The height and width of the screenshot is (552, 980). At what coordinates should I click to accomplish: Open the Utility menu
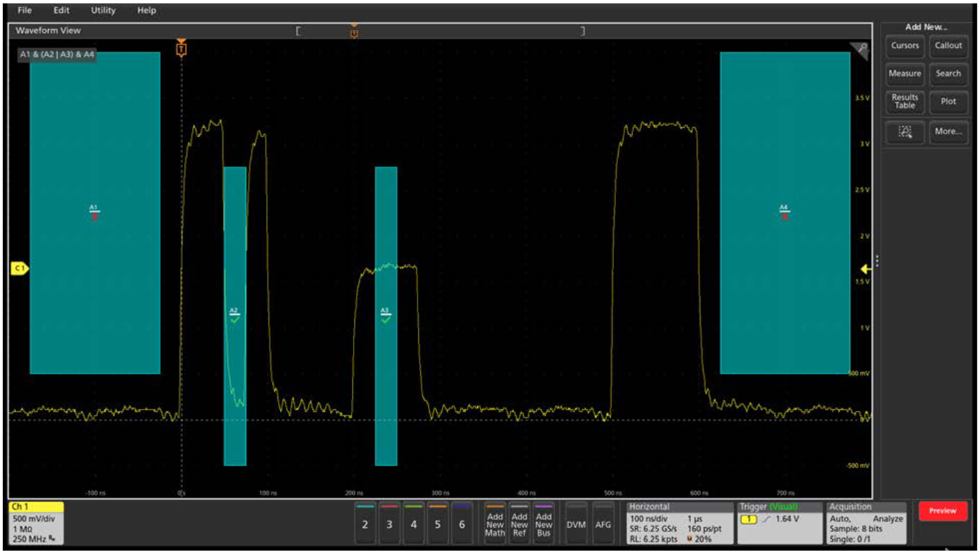(103, 10)
